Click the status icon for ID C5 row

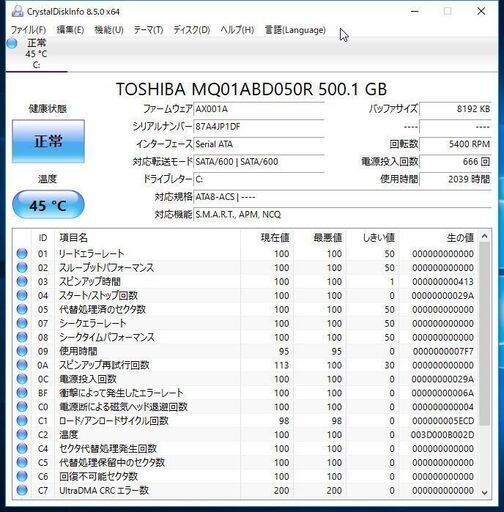click(x=22, y=463)
